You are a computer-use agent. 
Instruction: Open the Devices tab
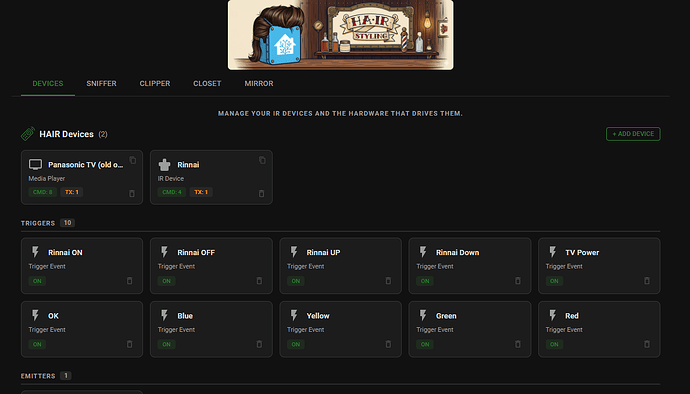click(48, 84)
